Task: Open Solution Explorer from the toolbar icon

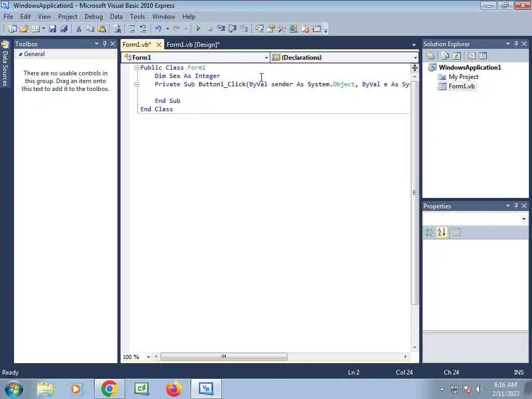Action: (x=259, y=29)
